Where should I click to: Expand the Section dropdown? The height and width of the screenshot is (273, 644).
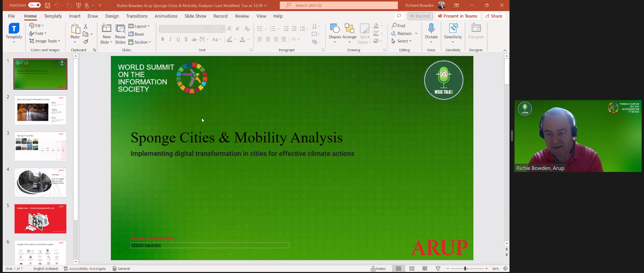140,42
